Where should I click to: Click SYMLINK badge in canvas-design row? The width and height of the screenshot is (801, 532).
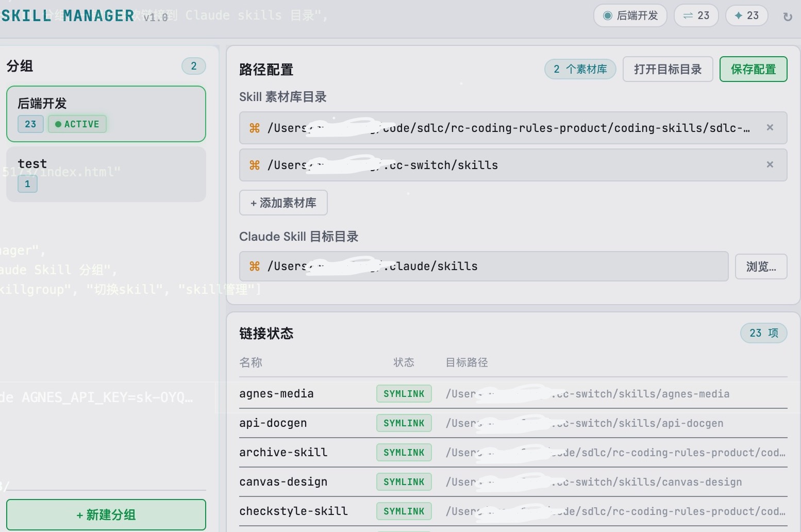pyautogui.click(x=404, y=482)
